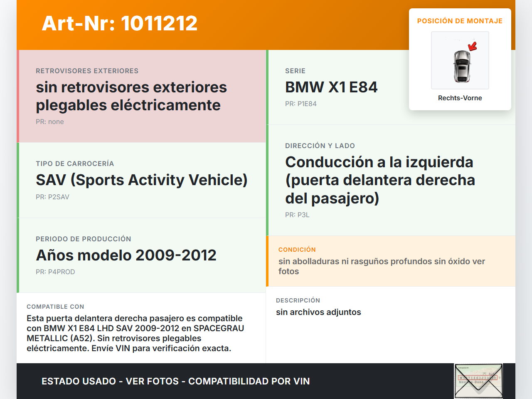Click the 'sin archivos adjuntos' text
Viewport: 532px width, 399px height.
[318, 312]
